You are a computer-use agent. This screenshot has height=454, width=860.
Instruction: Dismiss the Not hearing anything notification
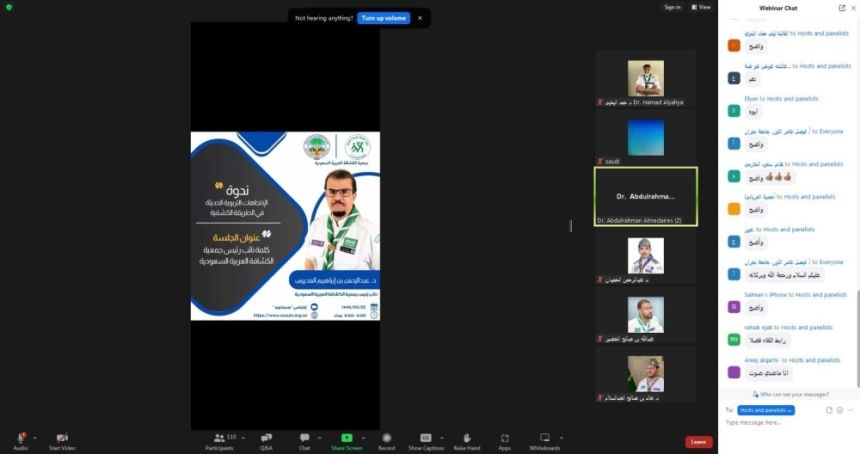click(x=420, y=18)
